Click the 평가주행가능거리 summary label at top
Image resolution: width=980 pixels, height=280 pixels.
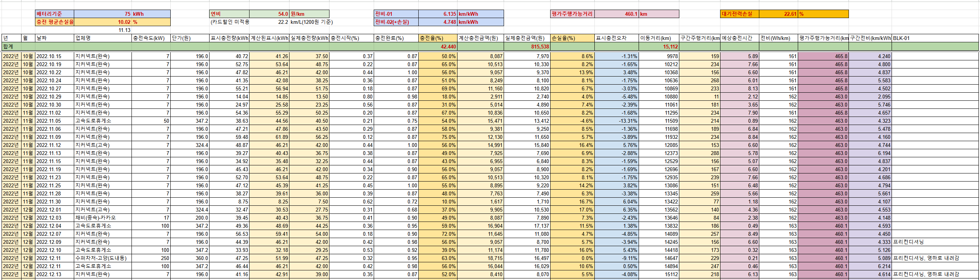click(x=572, y=14)
